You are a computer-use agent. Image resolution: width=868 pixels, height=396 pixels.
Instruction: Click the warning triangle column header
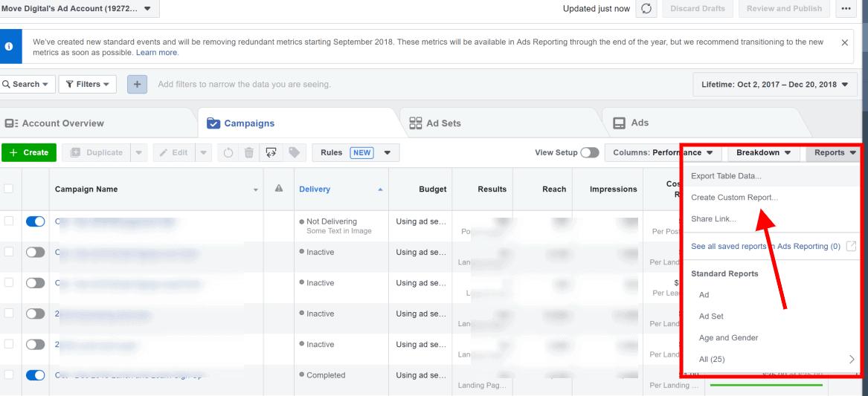coord(279,189)
